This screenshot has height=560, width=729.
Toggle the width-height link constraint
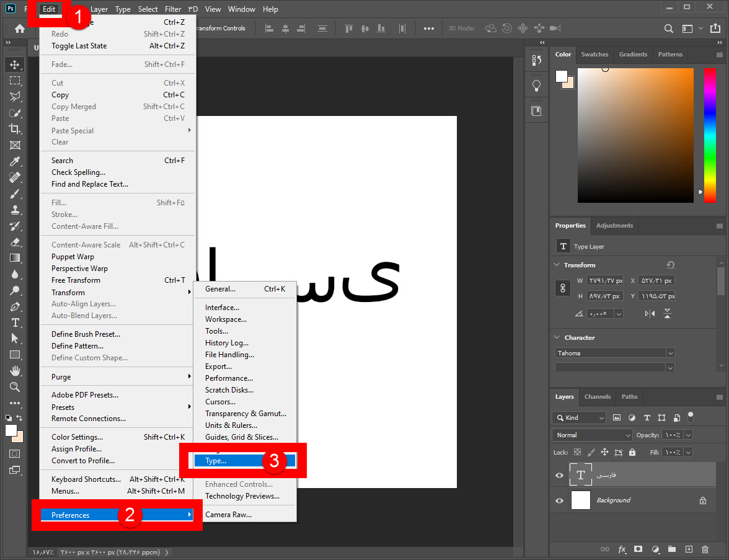click(563, 288)
